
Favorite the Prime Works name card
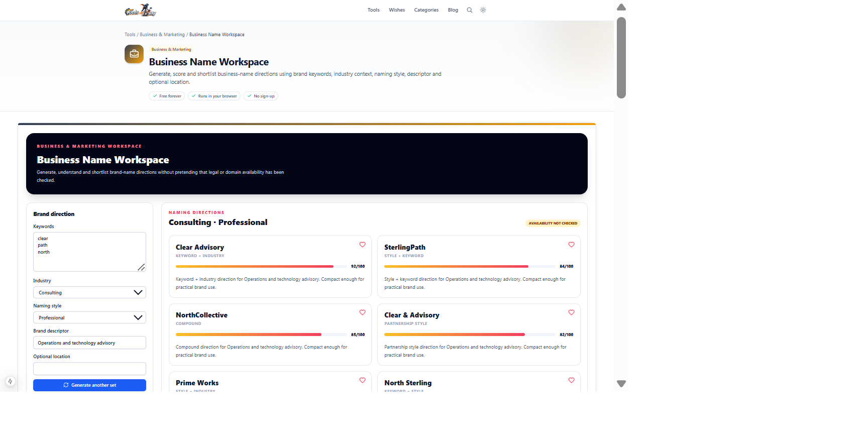pyautogui.click(x=363, y=380)
